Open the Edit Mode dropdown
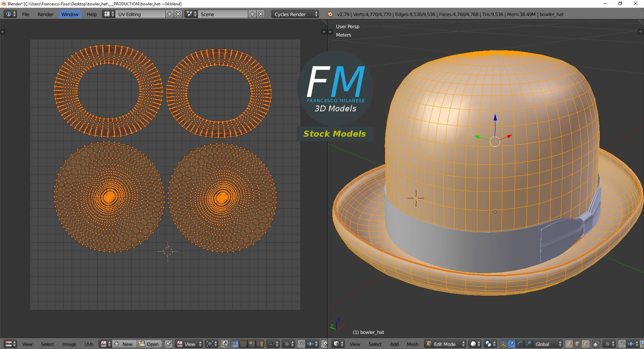The width and height of the screenshot is (644, 349). 445,344
